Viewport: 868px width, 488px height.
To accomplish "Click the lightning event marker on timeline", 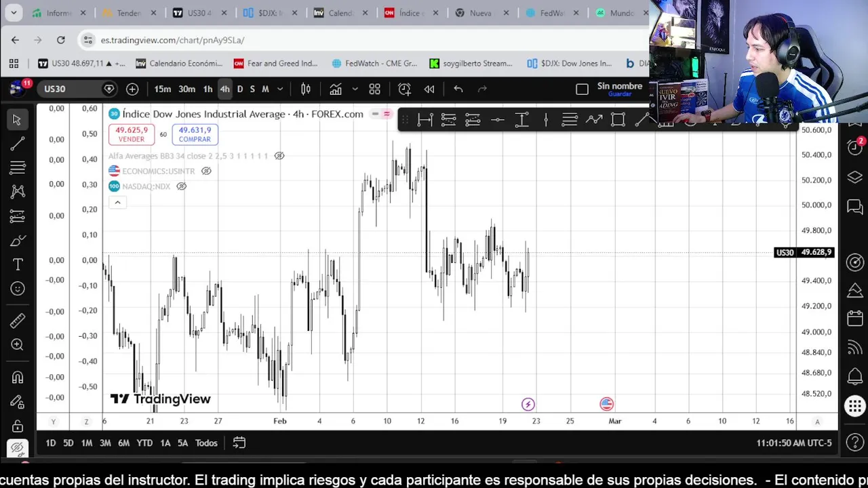I will coord(528,405).
